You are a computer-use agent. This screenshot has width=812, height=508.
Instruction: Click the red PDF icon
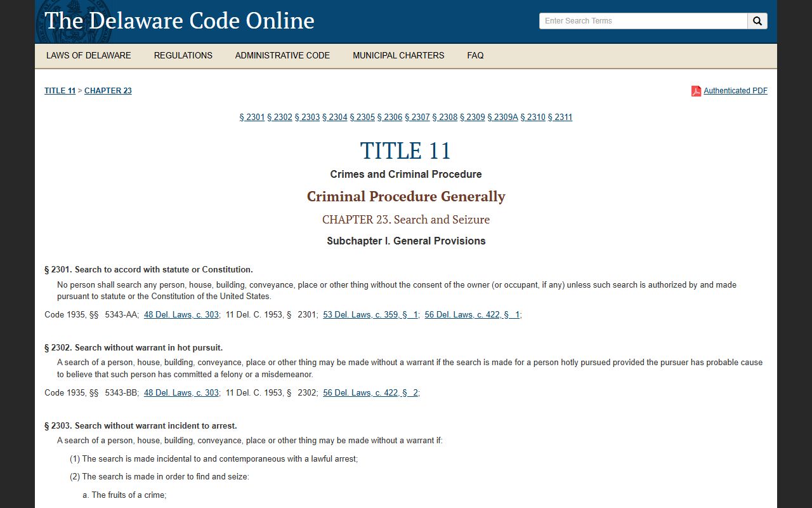(696, 91)
